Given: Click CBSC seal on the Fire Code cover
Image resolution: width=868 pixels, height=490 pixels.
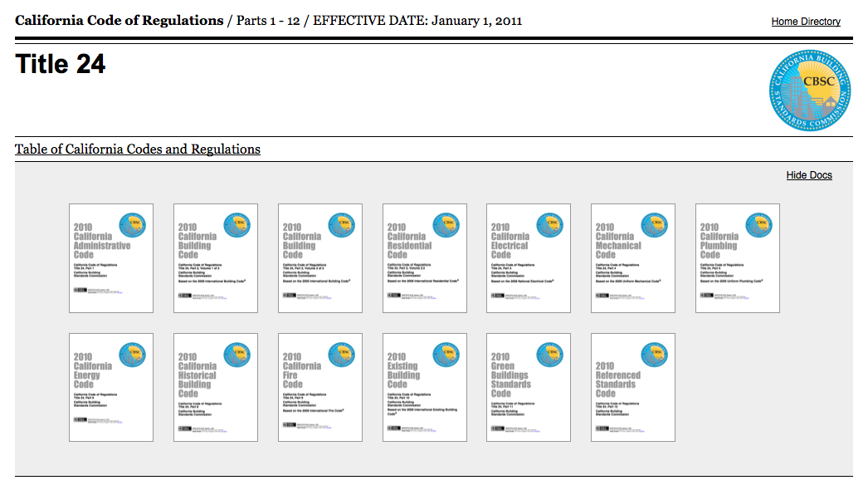Looking at the screenshot, I should [x=341, y=355].
